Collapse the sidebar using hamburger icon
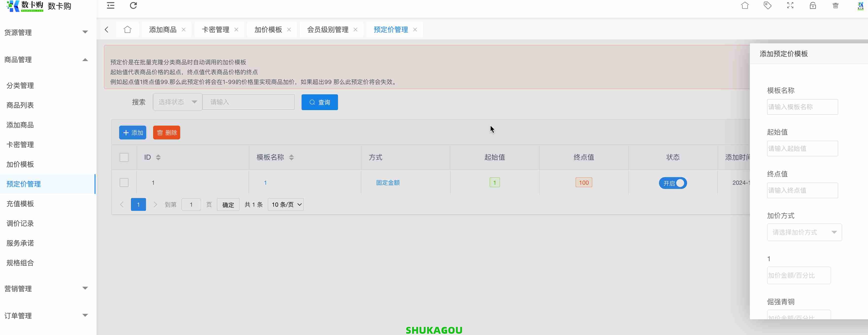 pyautogui.click(x=110, y=6)
